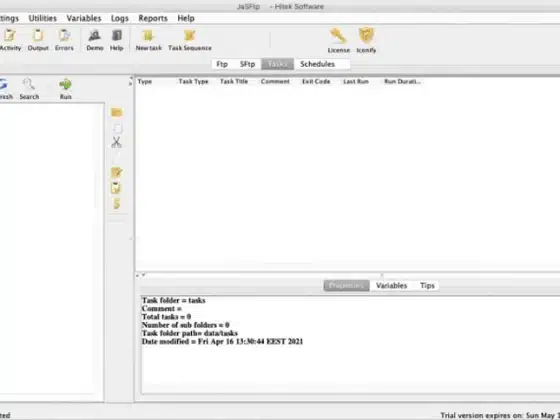Click the green Run arrow icon
This screenshot has width=560, height=420.
65,89
